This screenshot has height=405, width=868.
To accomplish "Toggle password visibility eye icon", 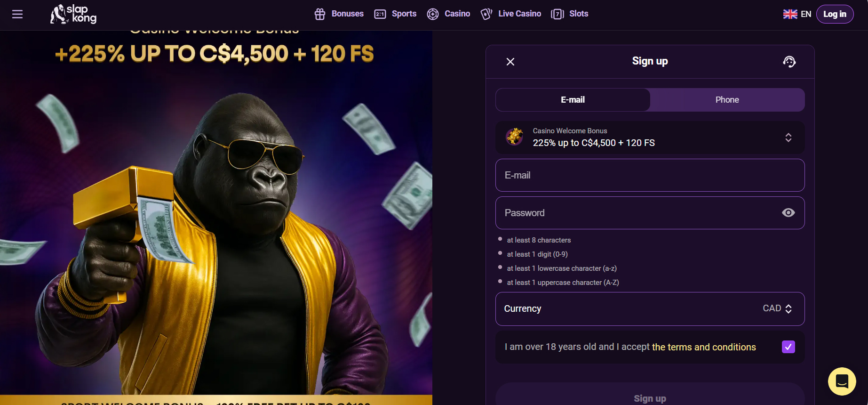I will coord(788,213).
